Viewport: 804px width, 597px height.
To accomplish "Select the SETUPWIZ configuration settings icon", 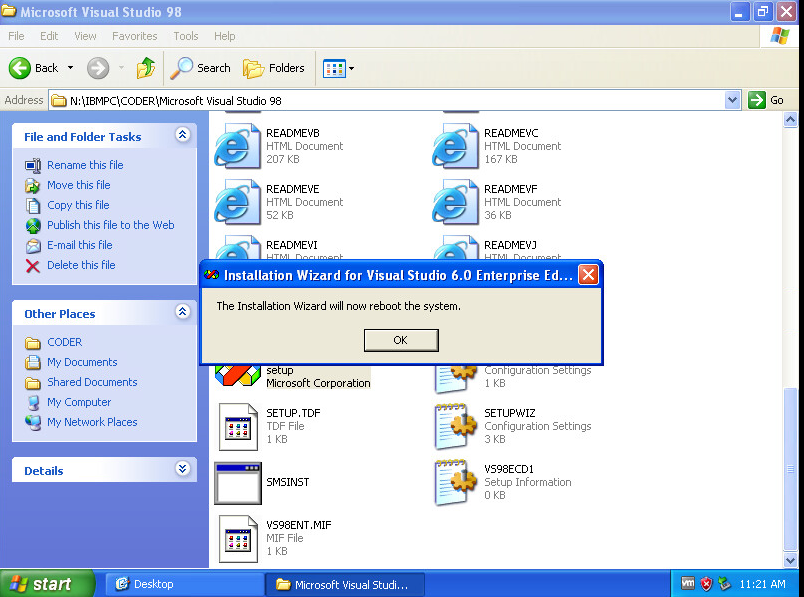I will click(456, 427).
